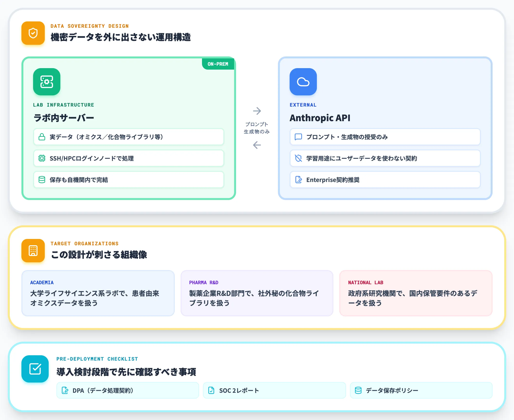This screenshot has width=514, height=420.
Task: Click the teal checkbox icon for the checklist
Action: (35, 369)
